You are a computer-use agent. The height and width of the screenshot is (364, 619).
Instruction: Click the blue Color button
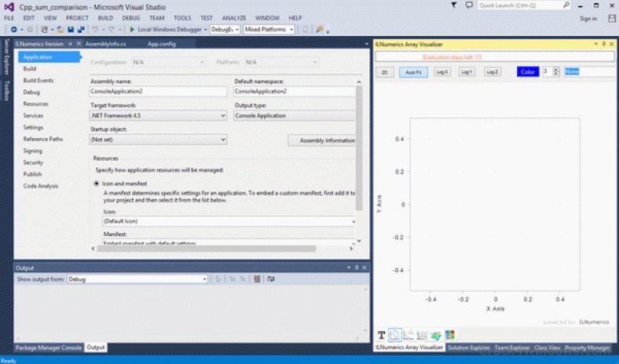[528, 71]
